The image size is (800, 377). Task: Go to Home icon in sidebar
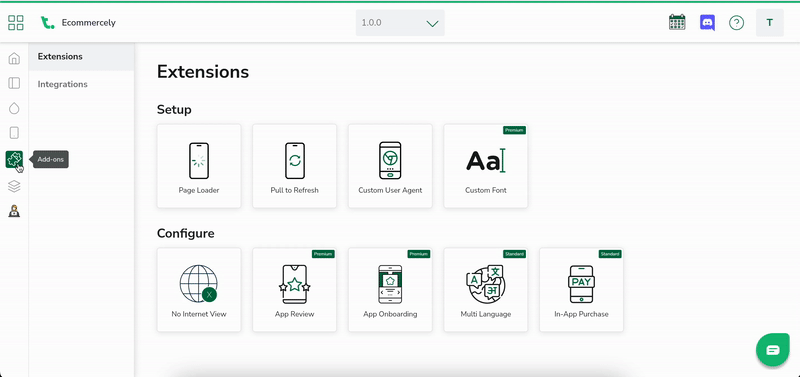pyautogui.click(x=14, y=58)
